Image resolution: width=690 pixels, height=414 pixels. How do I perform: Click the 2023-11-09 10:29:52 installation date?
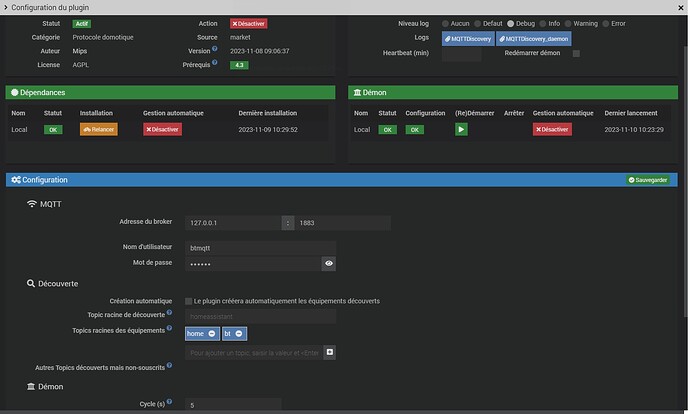pyautogui.click(x=268, y=130)
